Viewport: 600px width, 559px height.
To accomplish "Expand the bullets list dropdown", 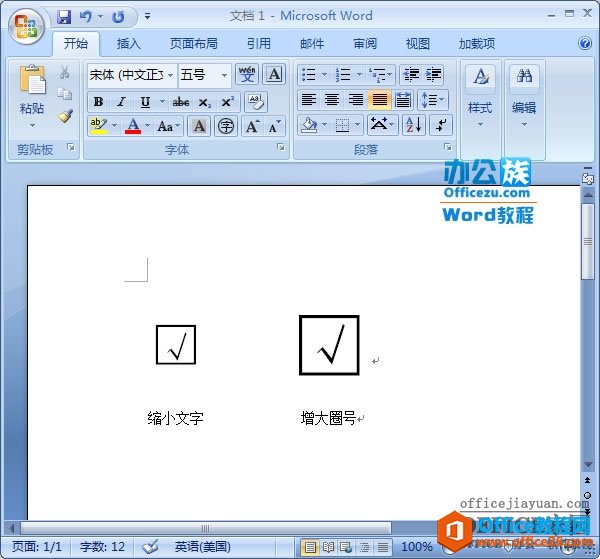I will pos(324,74).
